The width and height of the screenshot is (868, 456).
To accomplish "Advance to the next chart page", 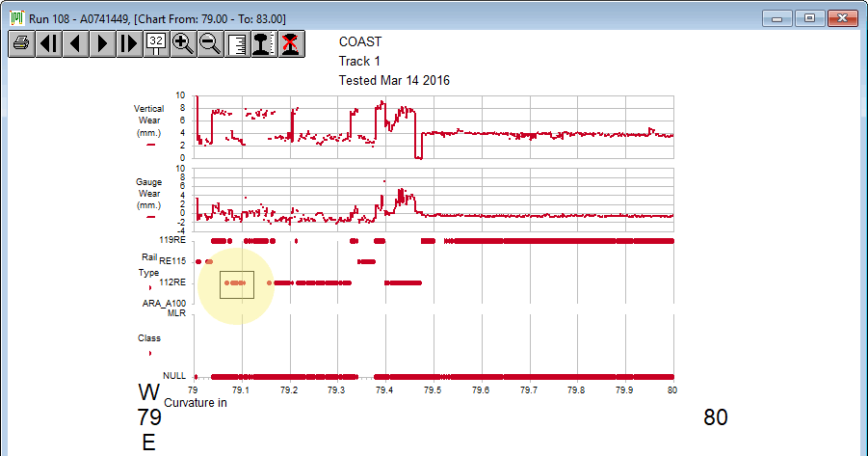I will pyautogui.click(x=102, y=43).
